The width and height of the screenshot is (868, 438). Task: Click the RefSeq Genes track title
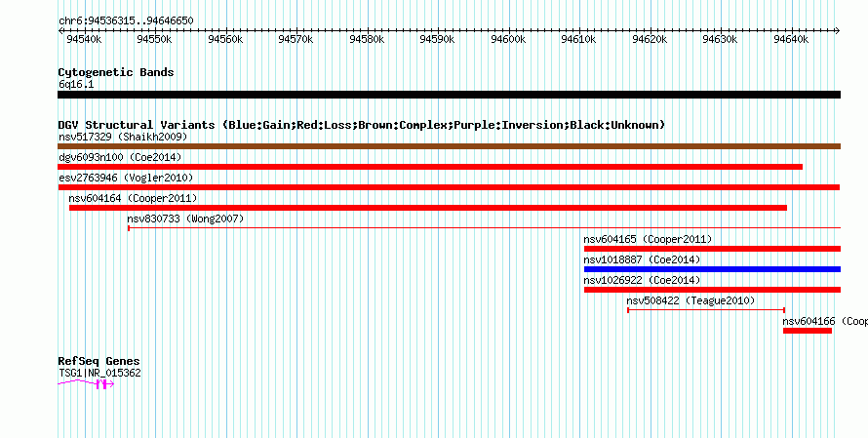(x=99, y=362)
